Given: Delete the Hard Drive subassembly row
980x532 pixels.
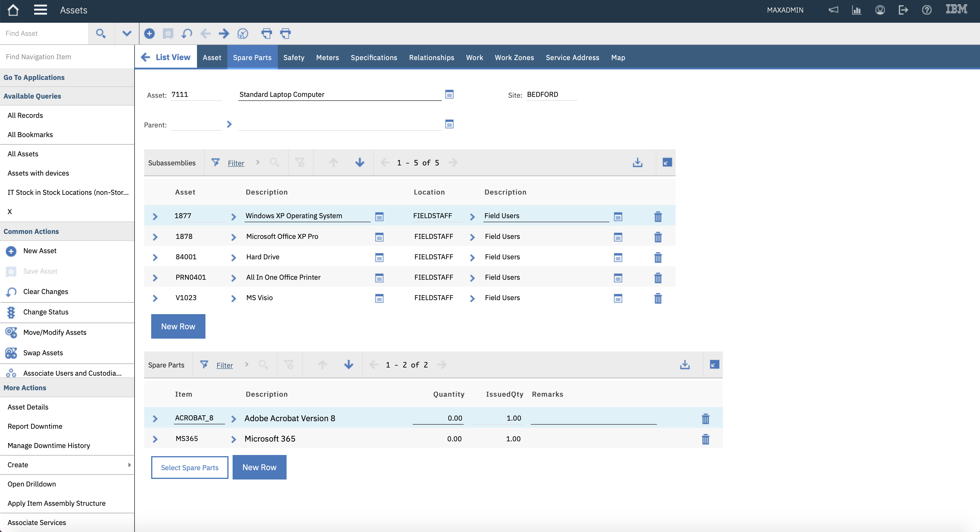Looking at the screenshot, I should point(658,258).
